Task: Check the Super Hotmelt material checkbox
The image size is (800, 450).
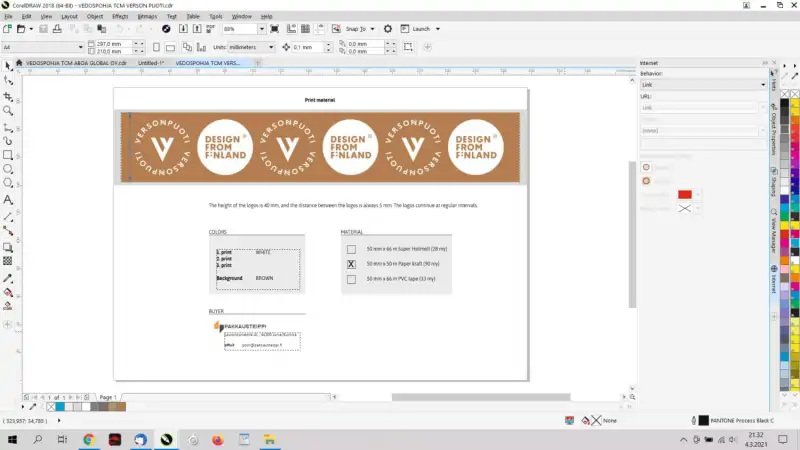Action: pyautogui.click(x=351, y=249)
